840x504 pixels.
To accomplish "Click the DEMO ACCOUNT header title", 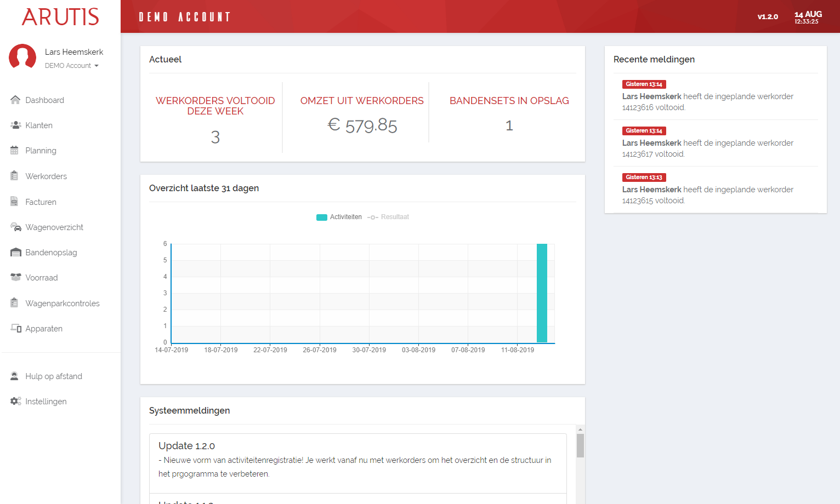I will tap(185, 17).
